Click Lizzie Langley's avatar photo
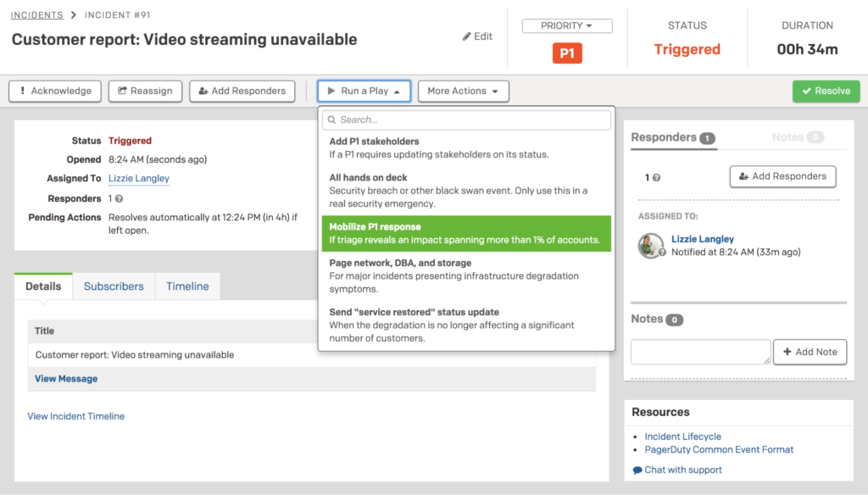The width and height of the screenshot is (868, 495). click(x=650, y=245)
